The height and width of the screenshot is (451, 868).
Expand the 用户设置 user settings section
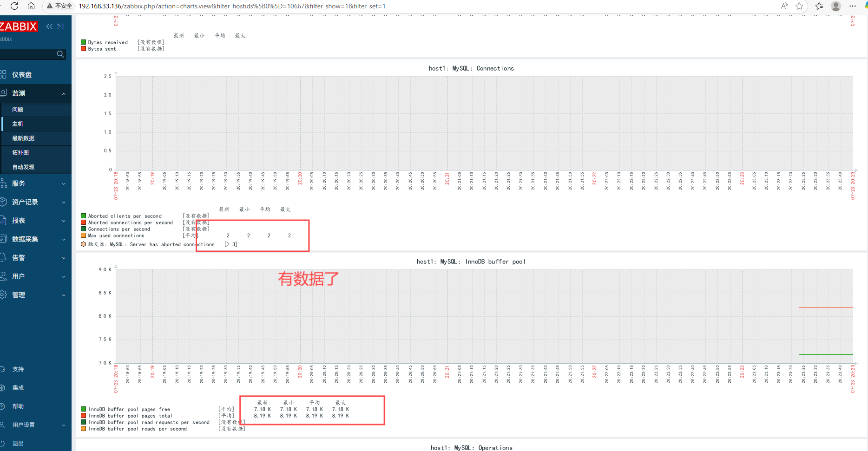(36, 425)
